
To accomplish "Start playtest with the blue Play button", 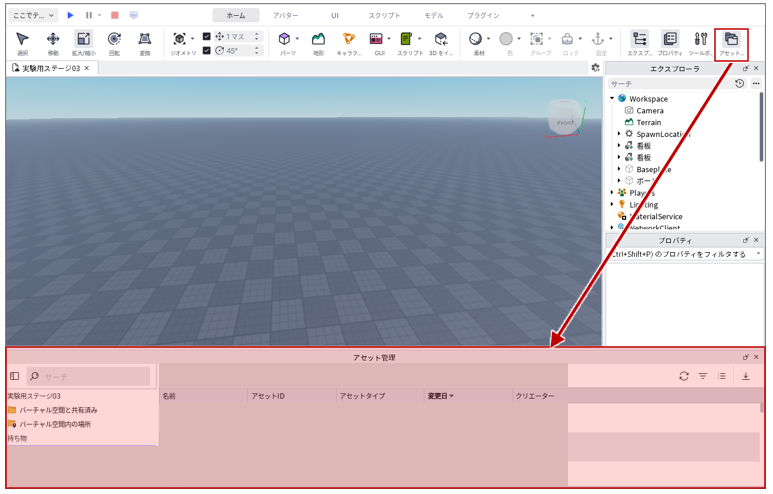I will (x=70, y=15).
